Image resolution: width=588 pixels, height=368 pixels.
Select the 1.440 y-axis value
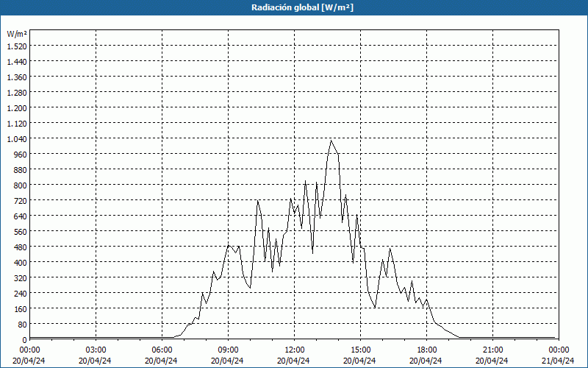tap(17, 62)
